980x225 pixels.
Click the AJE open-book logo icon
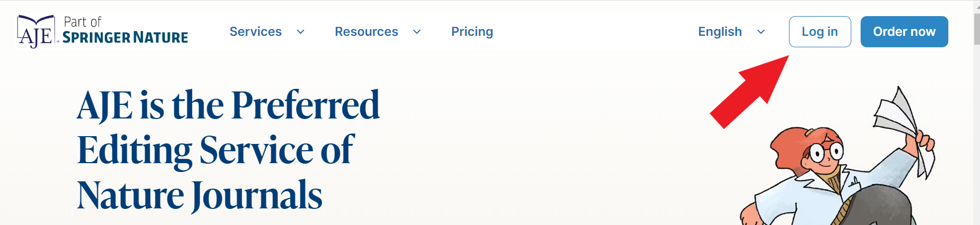pos(36,31)
